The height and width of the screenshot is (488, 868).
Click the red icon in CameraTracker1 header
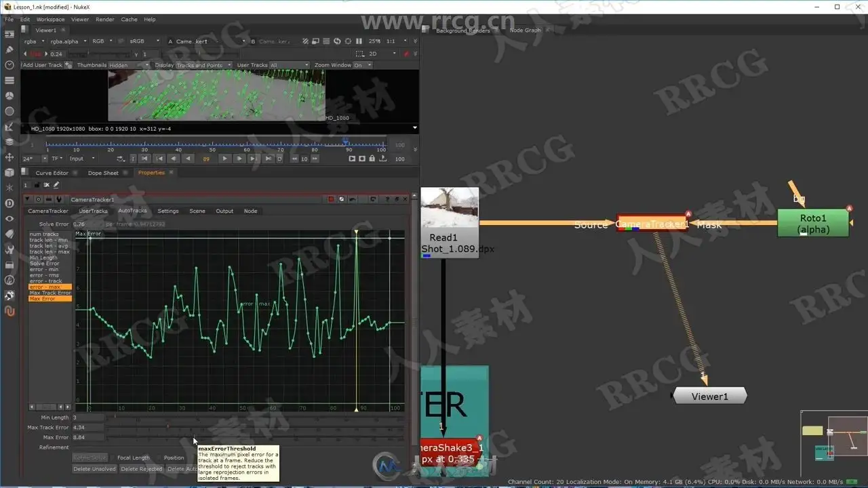coord(332,199)
